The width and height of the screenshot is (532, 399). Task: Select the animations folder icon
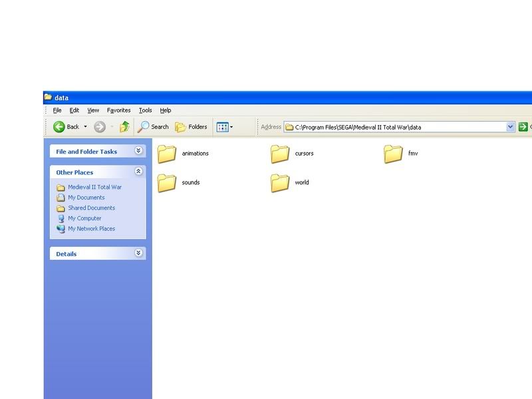(167, 154)
